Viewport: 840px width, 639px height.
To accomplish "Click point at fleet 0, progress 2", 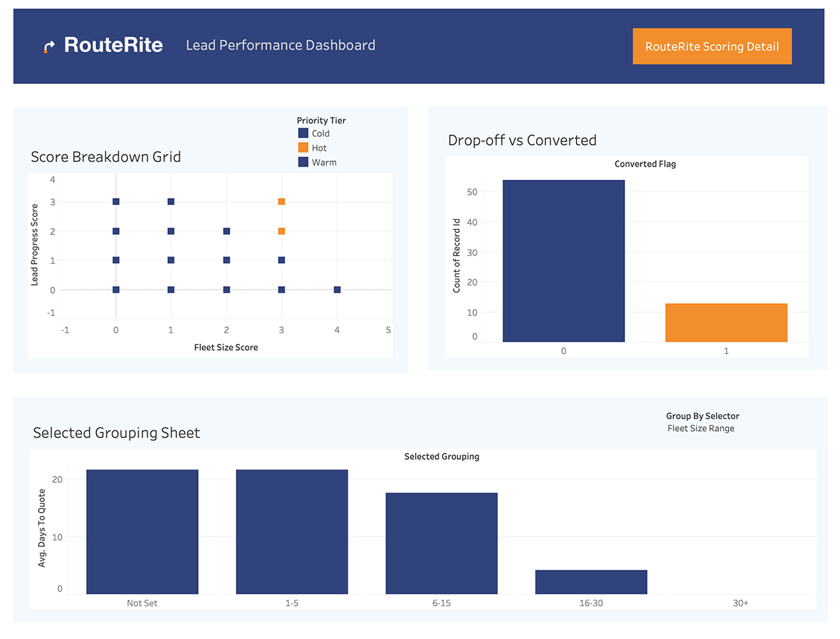I will tap(116, 231).
